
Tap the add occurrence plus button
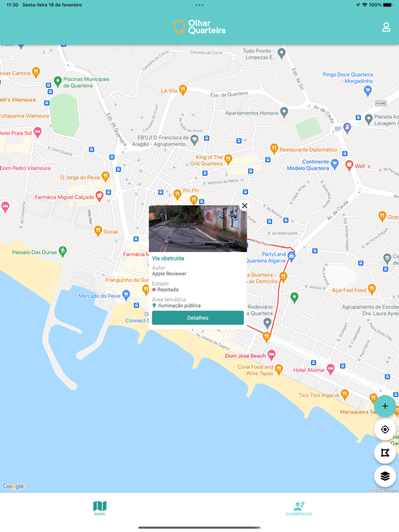point(384,406)
